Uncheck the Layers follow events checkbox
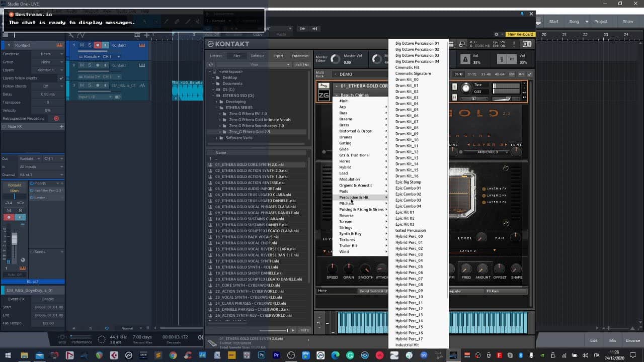Image resolution: width=644 pixels, height=362 pixels. [x=61, y=78]
